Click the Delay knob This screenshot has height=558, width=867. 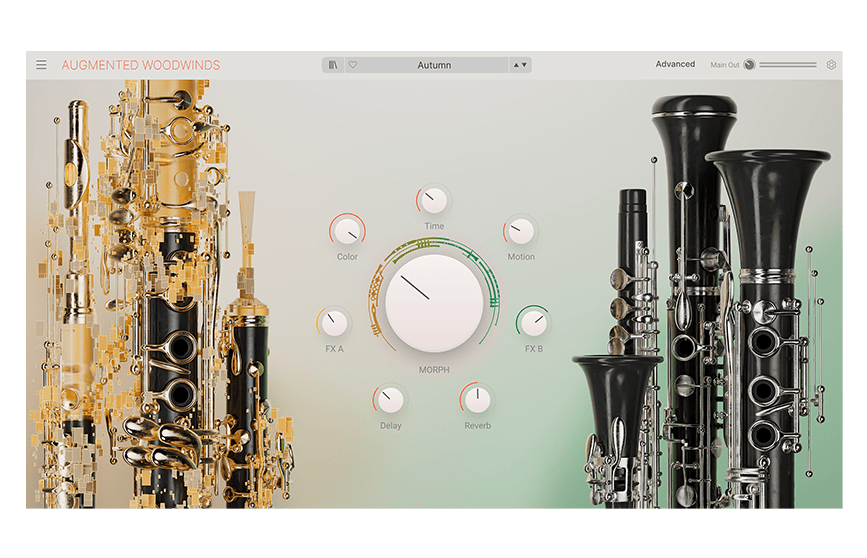tap(390, 400)
